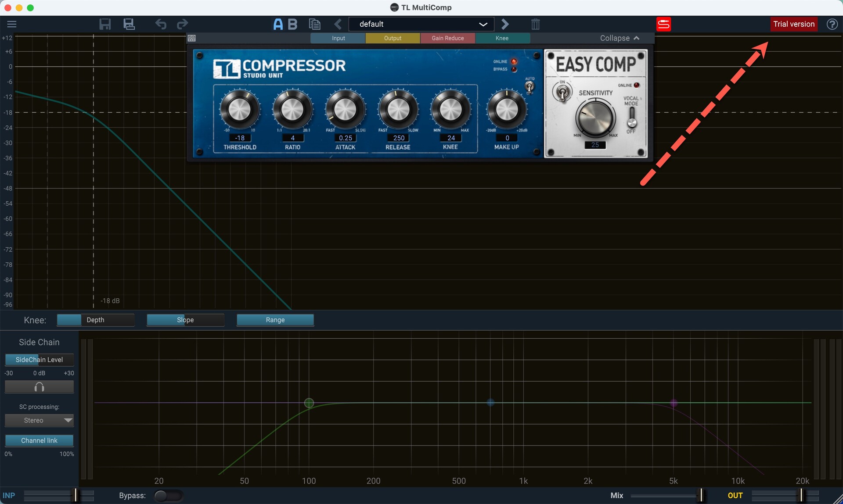Click the Threshold knob
The image size is (843, 504).
pos(240,110)
